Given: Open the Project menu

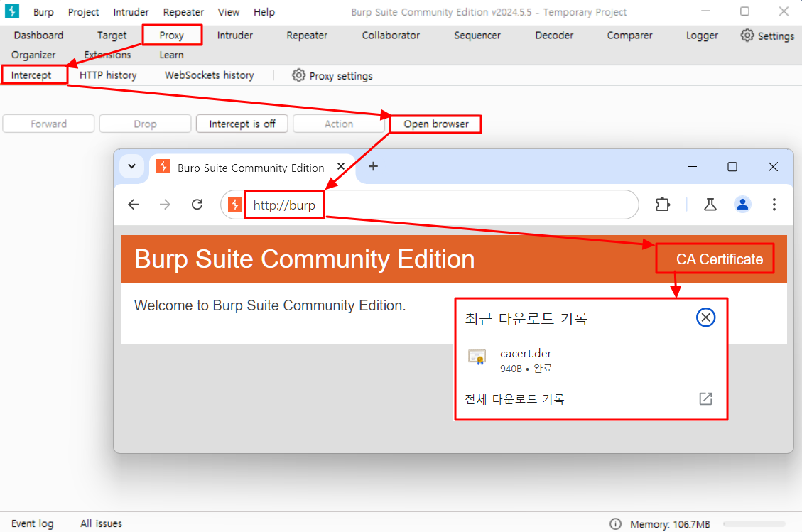Looking at the screenshot, I should (83, 12).
